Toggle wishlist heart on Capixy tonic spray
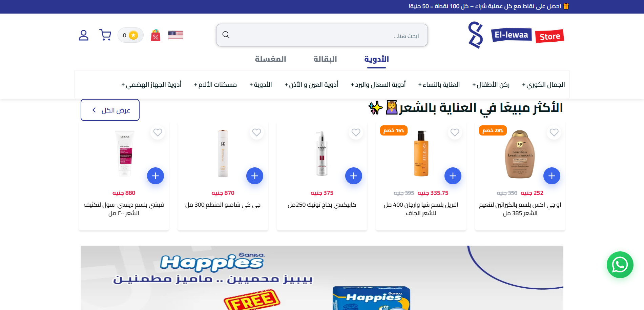Image resolution: width=644 pixels, height=310 pixels. point(356,132)
